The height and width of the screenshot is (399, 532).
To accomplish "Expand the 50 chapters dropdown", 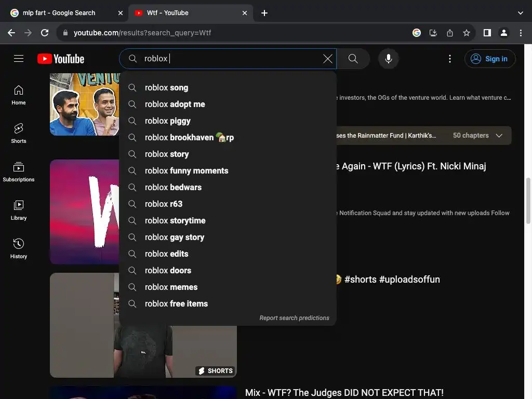I will [x=478, y=136].
